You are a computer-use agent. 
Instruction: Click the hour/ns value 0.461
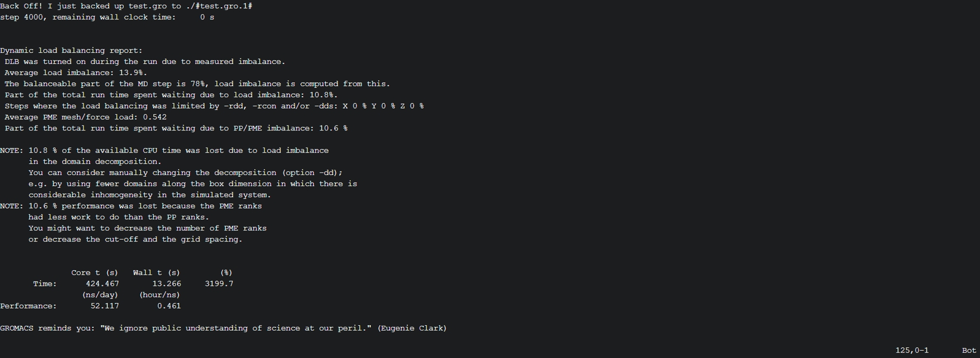point(169,306)
